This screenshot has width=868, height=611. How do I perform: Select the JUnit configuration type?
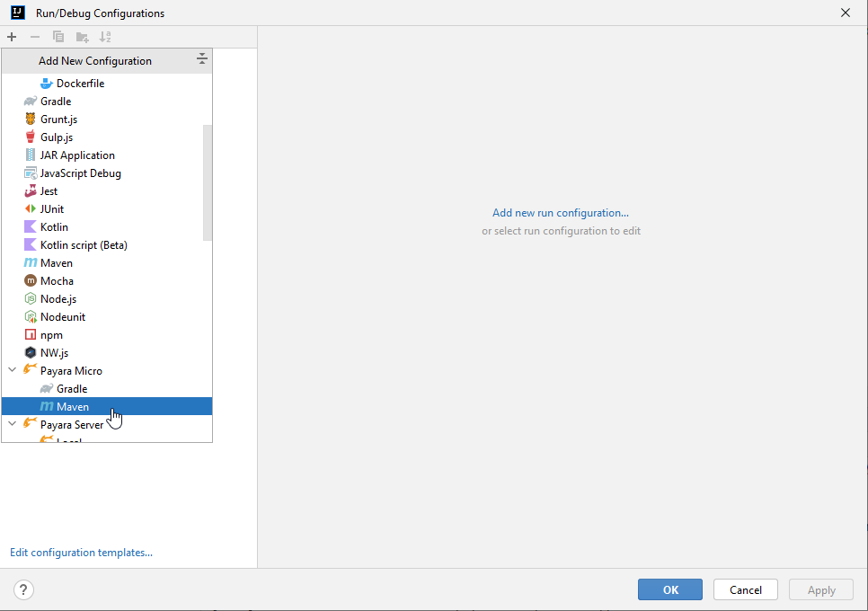[x=49, y=208]
